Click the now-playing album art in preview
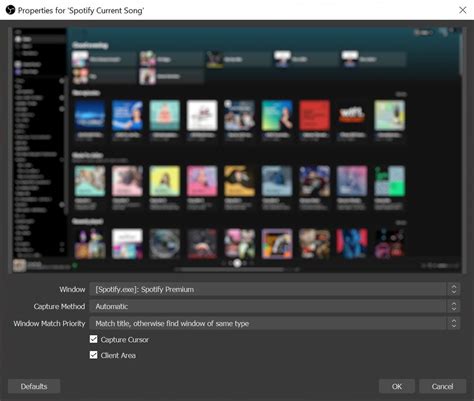Image resolution: width=474 pixels, height=401 pixels. coord(19,266)
